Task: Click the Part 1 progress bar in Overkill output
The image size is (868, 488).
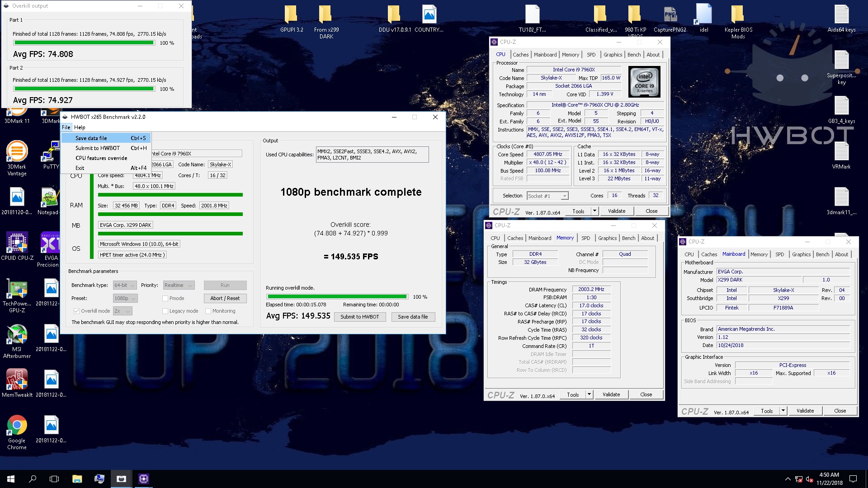Action: 84,43
